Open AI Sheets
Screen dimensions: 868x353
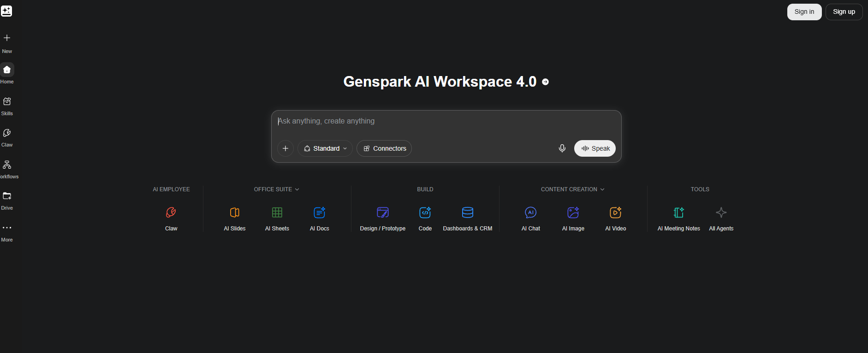click(x=277, y=218)
